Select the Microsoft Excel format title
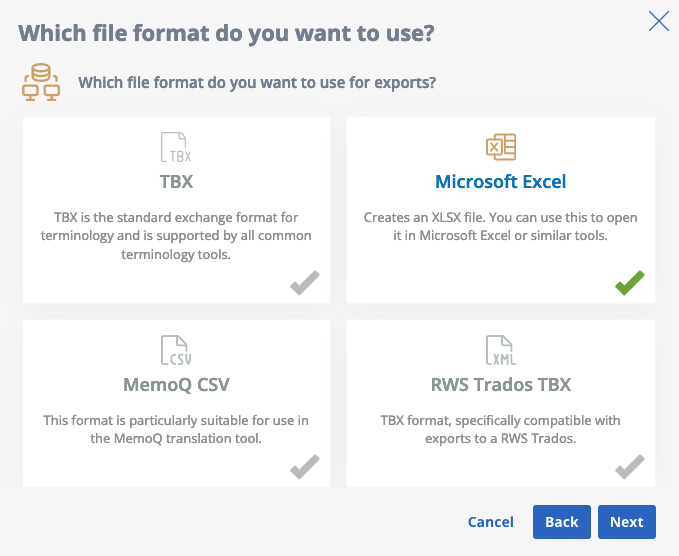 501,181
